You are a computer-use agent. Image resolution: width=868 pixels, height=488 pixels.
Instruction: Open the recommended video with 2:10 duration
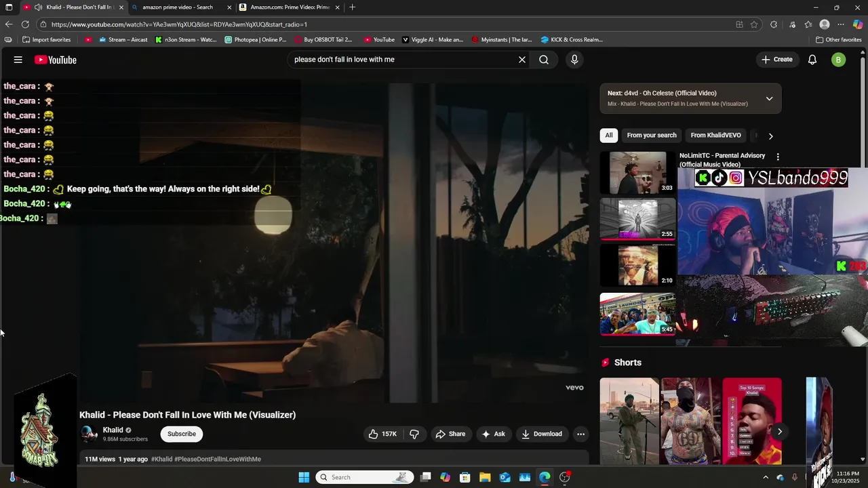tap(637, 265)
